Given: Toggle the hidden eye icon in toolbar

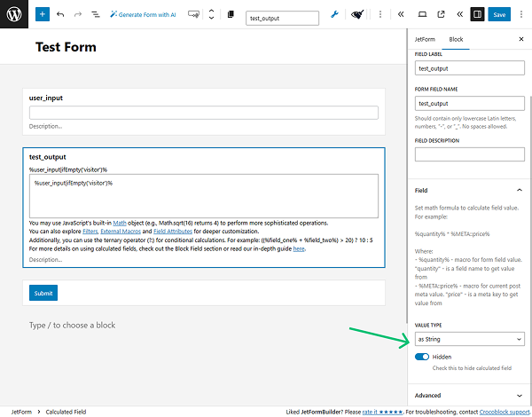Looking at the screenshot, I should tap(357, 14).
